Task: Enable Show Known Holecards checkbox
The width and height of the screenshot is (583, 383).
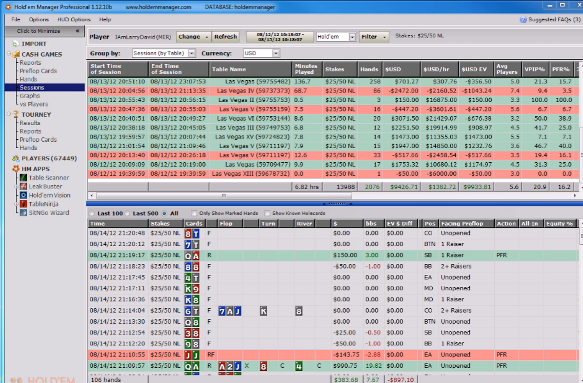Action: pos(267,213)
